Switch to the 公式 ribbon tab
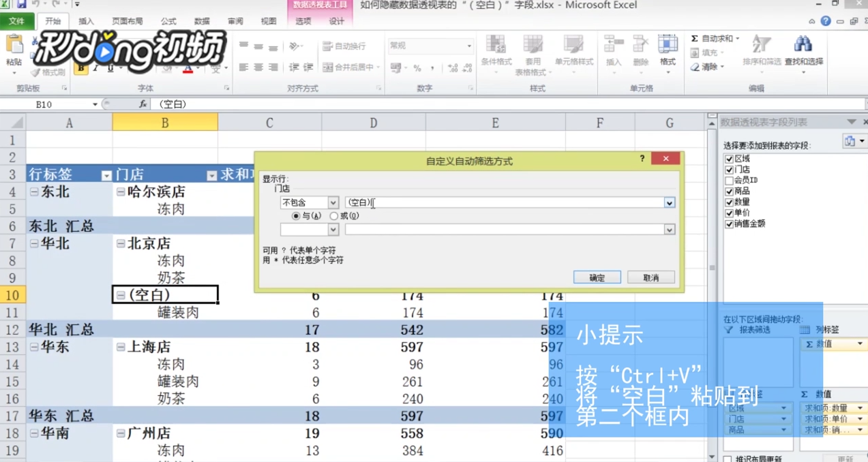The width and height of the screenshot is (868, 462). click(x=168, y=21)
